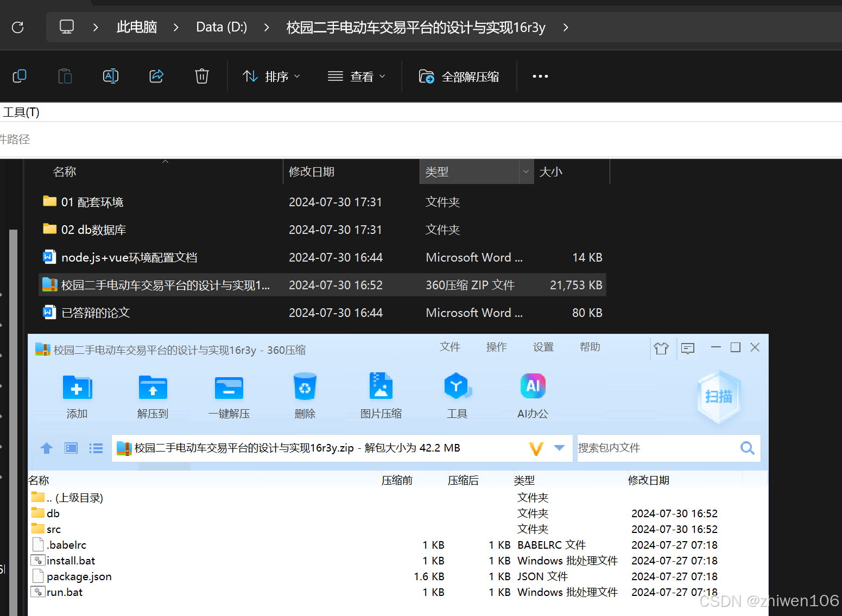
Task: Select the 02 db数据库 folder
Action: [322, 230]
